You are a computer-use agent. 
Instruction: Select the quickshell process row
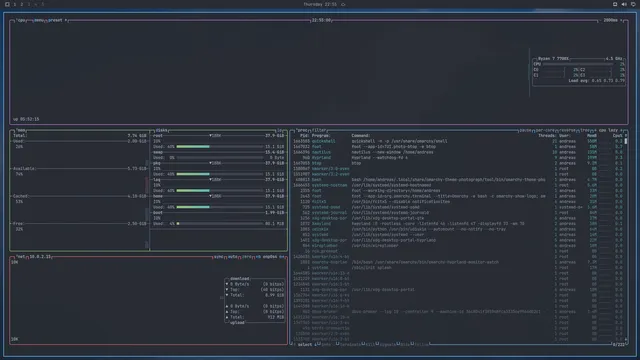458,141
